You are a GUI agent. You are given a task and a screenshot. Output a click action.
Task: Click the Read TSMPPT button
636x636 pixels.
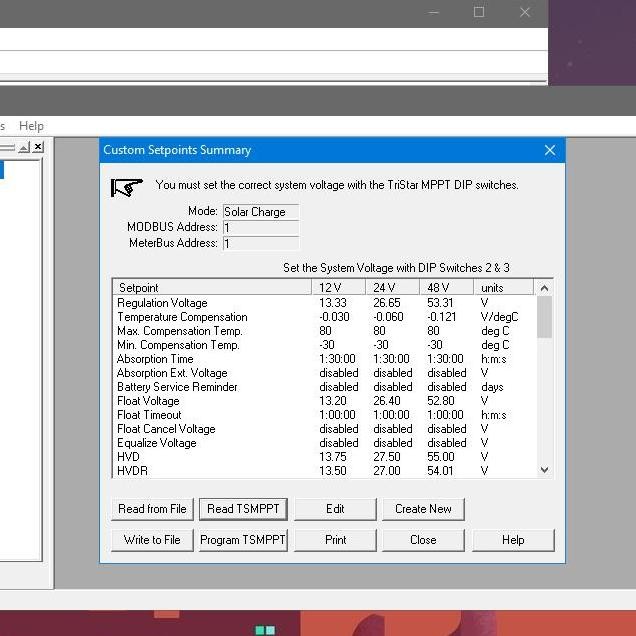tap(243, 509)
